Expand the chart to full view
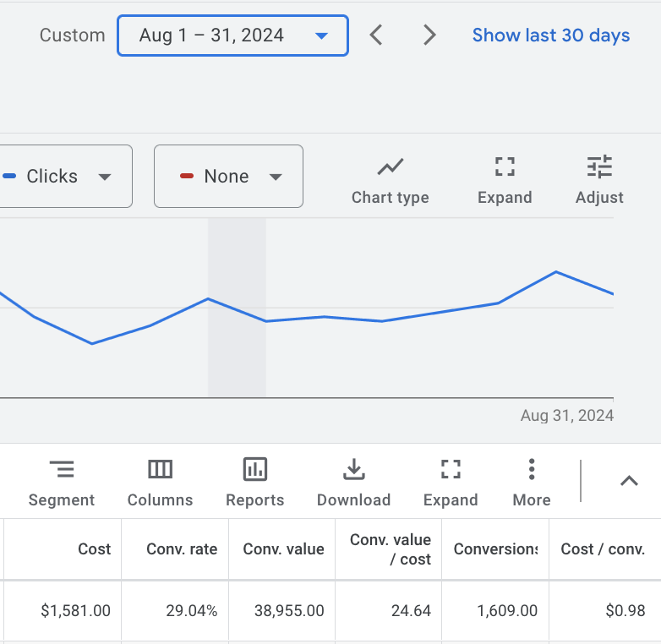 click(505, 180)
